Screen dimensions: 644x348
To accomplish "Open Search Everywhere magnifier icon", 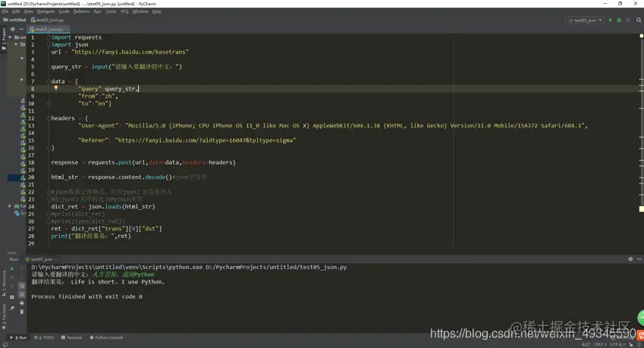I will [x=639, y=20].
